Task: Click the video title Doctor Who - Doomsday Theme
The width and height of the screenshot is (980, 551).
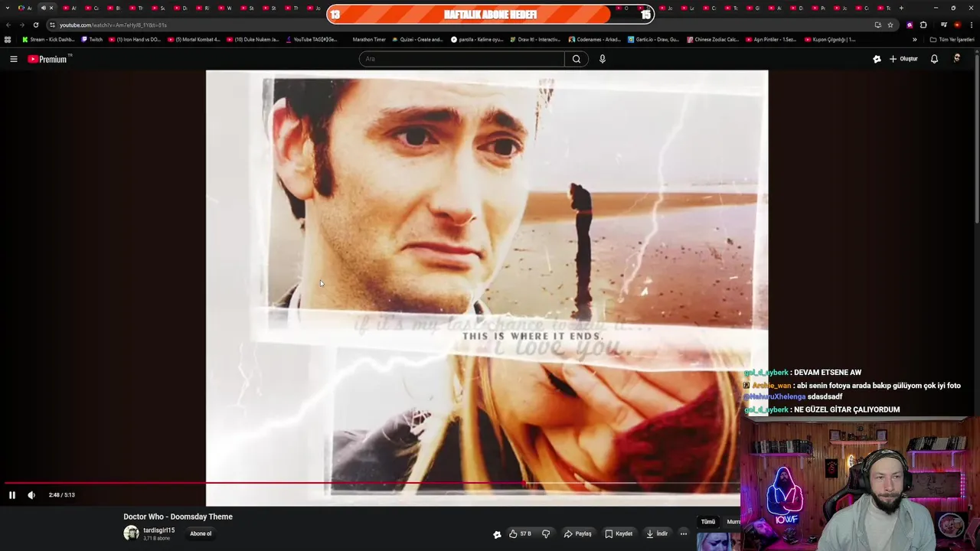Action: pos(178,517)
